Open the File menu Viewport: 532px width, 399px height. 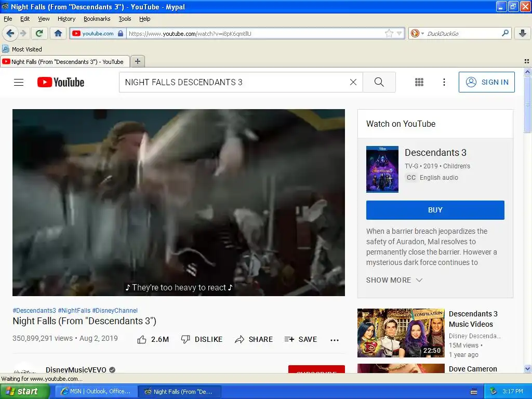point(8,19)
